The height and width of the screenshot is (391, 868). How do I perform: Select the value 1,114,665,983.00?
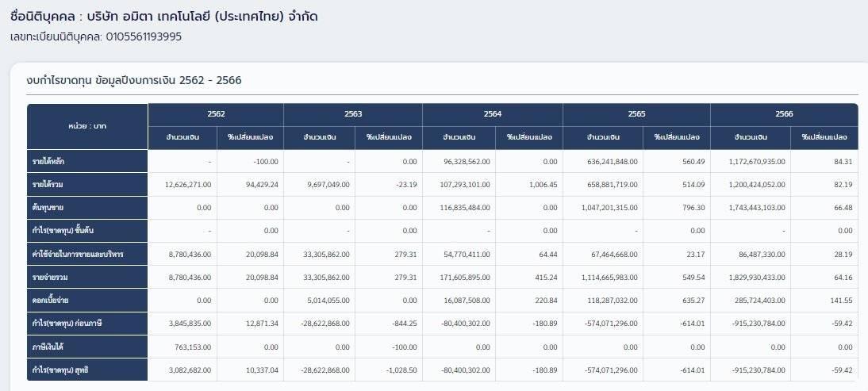point(609,278)
